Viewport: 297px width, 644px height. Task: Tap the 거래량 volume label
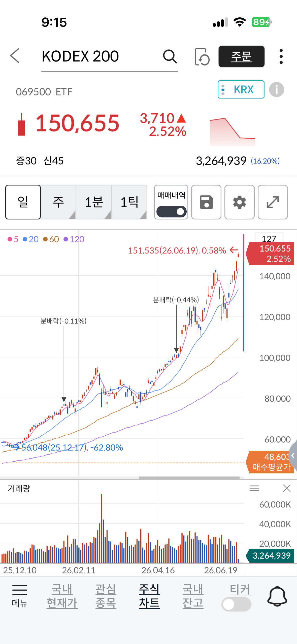tap(19, 488)
